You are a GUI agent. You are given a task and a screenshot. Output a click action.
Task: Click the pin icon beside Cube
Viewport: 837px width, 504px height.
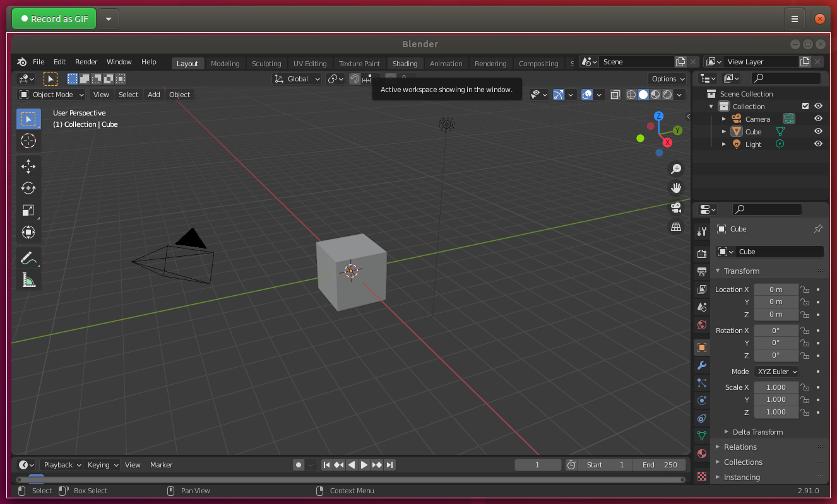tap(818, 229)
